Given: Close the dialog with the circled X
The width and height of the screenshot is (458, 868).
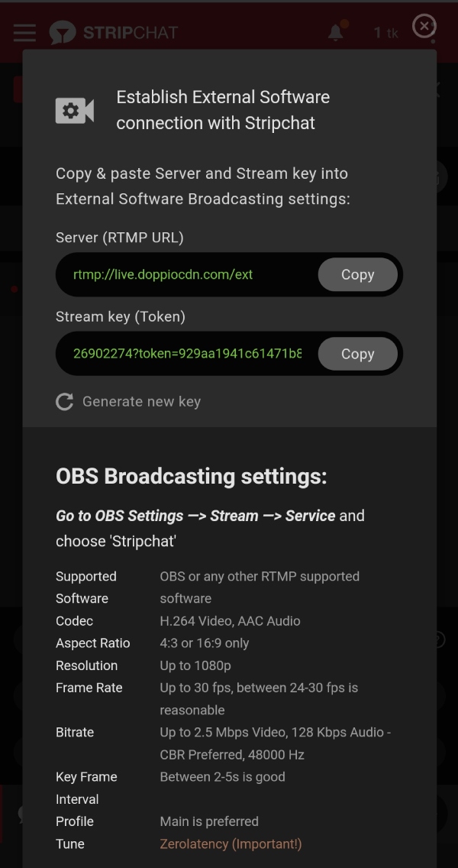Looking at the screenshot, I should [424, 25].
